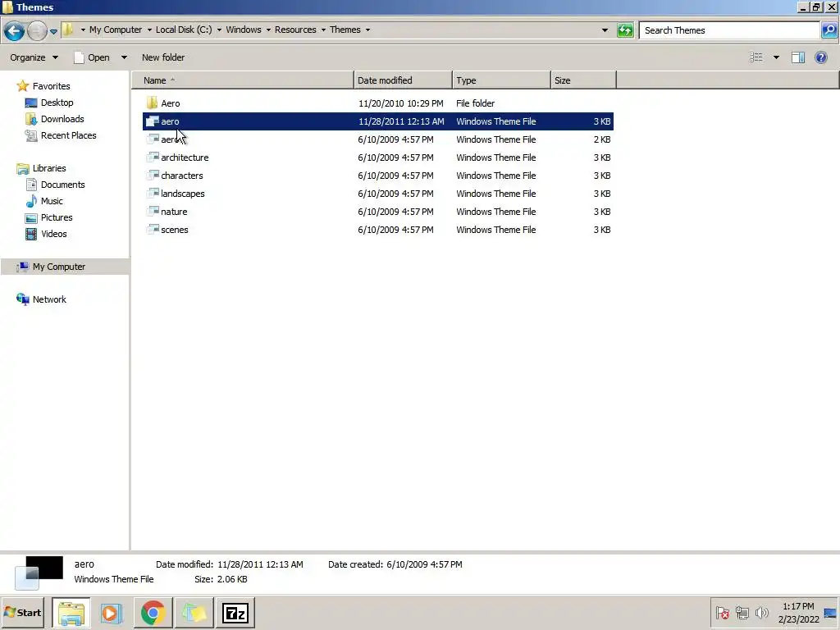
Task: Sort by Size column header
Action: [x=583, y=80]
